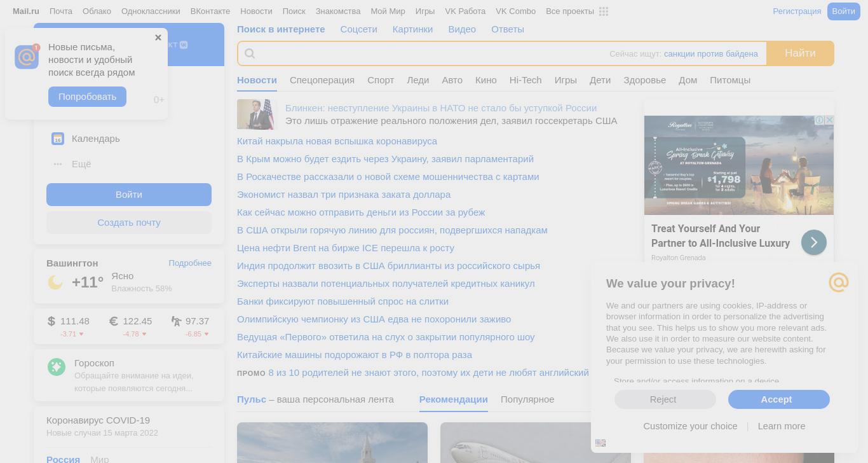Click the Найти search button
The image size is (868, 463).
pos(800,53)
